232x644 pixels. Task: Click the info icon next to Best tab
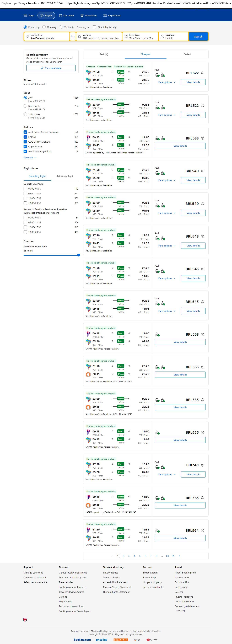tap(107, 55)
